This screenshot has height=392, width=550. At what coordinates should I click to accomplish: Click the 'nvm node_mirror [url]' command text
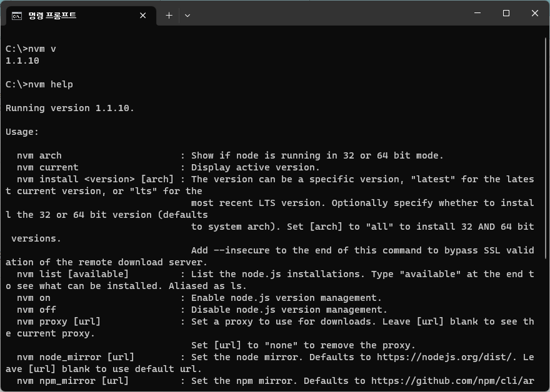(76, 357)
